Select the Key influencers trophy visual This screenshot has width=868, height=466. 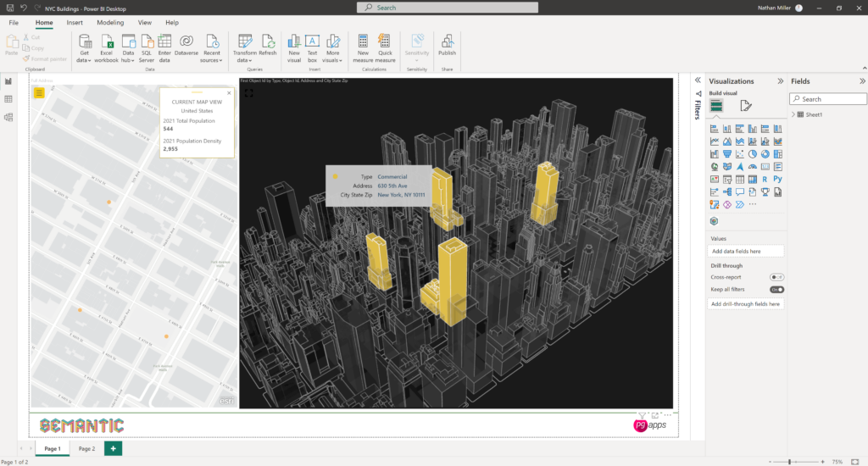pyautogui.click(x=765, y=192)
